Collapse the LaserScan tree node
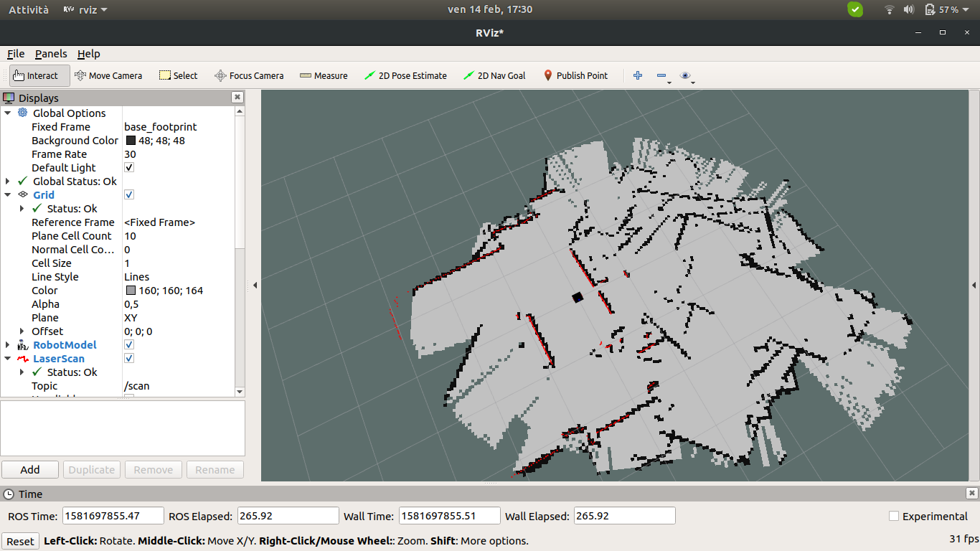The width and height of the screenshot is (980, 551). 8,358
